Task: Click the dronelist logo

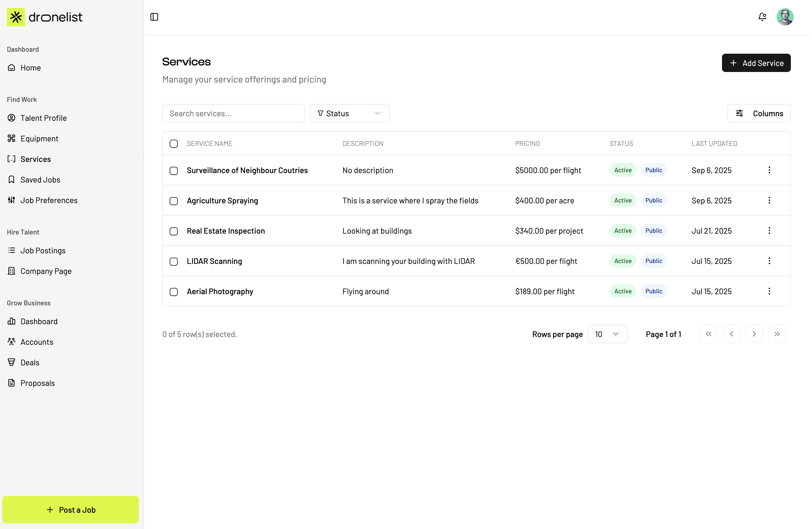Action: (45, 17)
